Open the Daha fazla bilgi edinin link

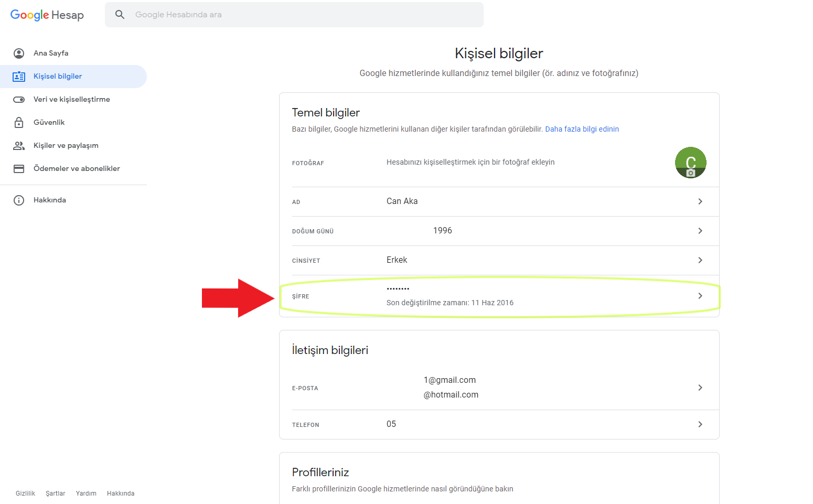(582, 129)
